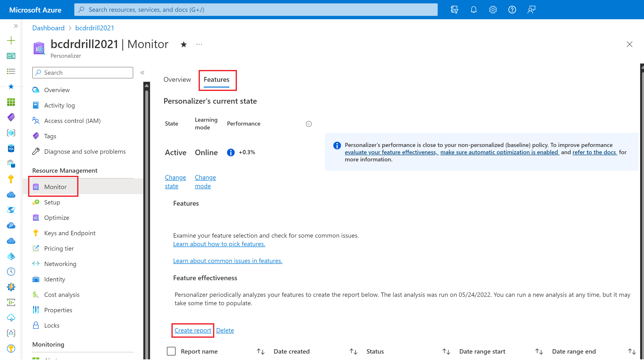Click Change state link

click(x=175, y=181)
